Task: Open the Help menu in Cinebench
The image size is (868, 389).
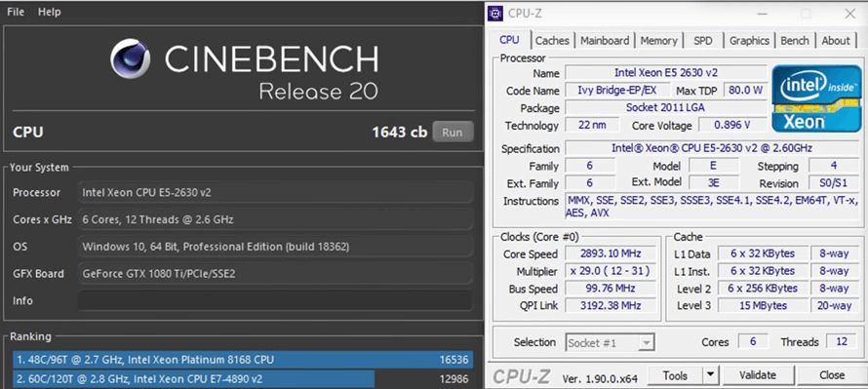Action: 50,12
